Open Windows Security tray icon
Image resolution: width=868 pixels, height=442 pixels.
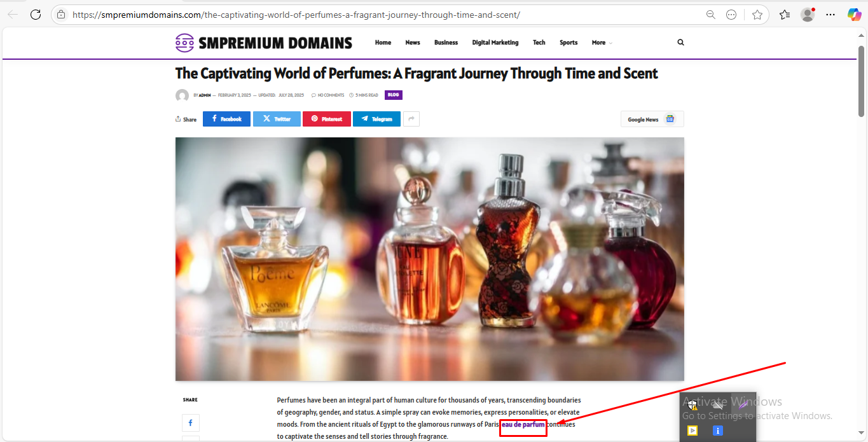(692, 405)
